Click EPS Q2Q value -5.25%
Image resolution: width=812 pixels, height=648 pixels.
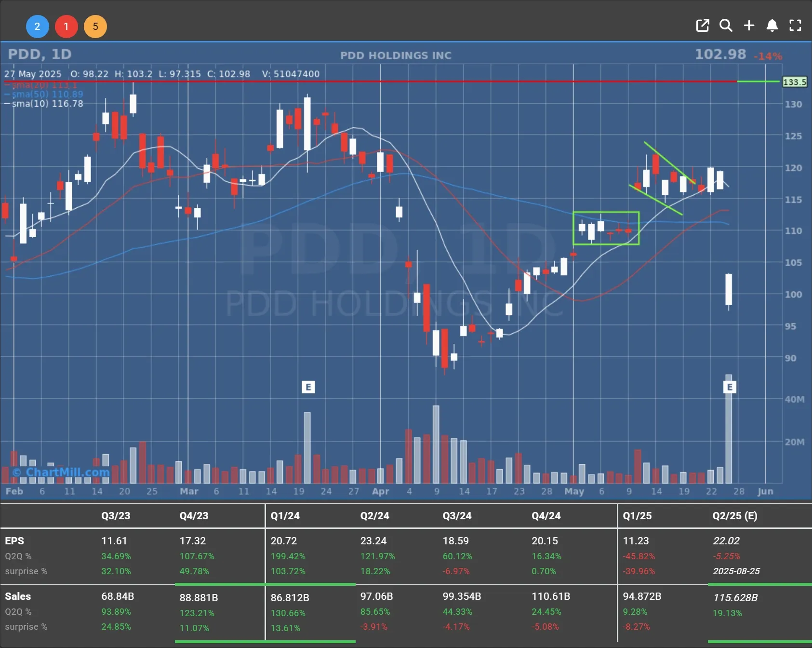pyautogui.click(x=726, y=556)
